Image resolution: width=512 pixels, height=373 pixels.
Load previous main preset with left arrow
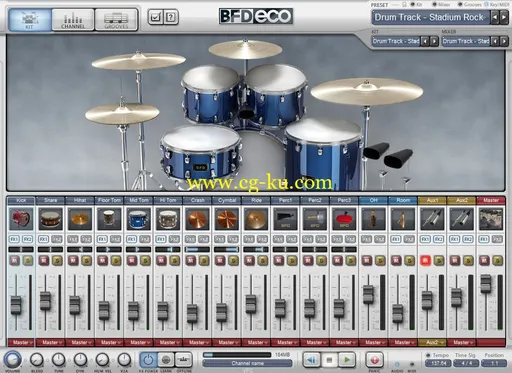click(x=495, y=17)
